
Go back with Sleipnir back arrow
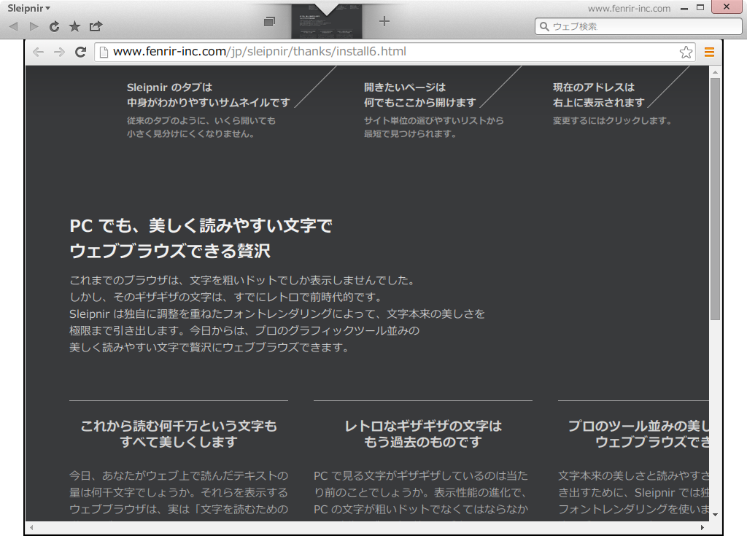[13, 27]
